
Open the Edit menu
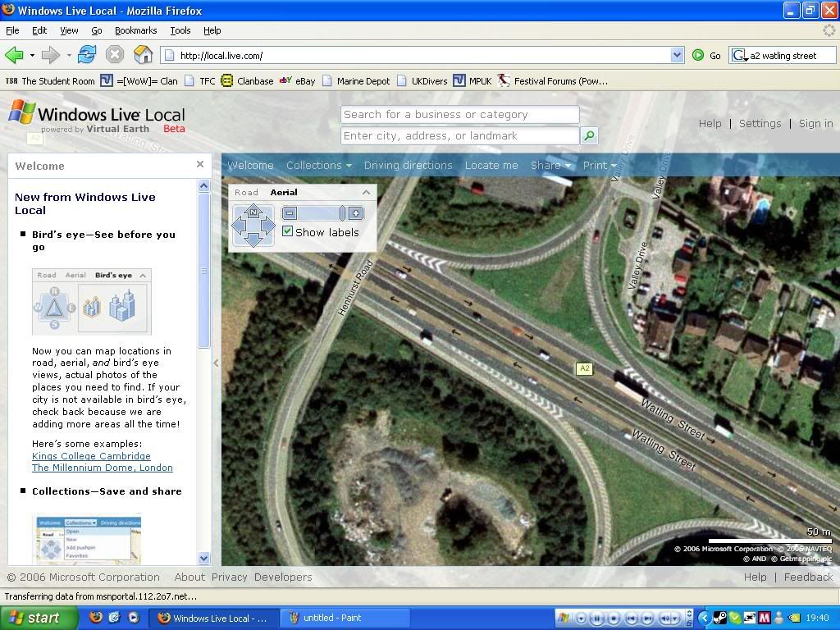[39, 30]
